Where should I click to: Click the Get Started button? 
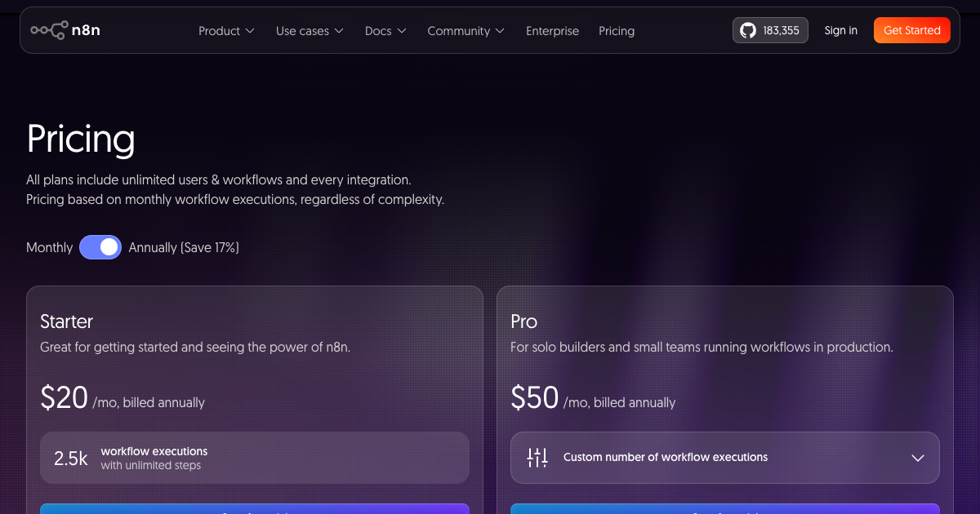point(911,30)
